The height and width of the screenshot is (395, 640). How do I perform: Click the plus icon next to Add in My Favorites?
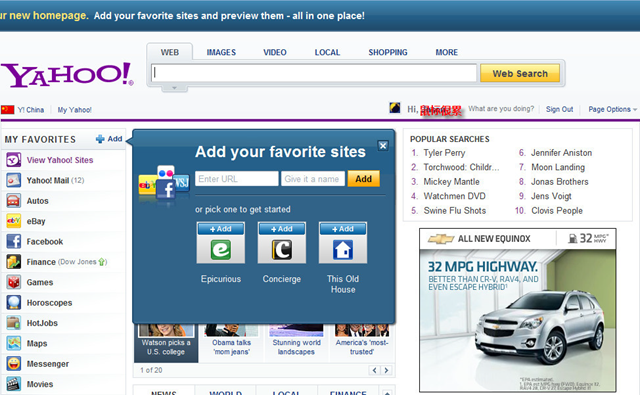pos(100,139)
